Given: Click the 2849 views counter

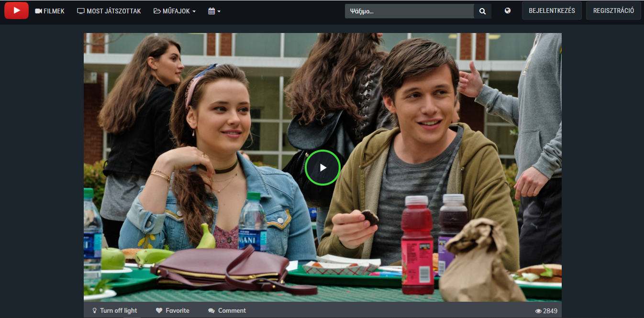Looking at the screenshot, I should pyautogui.click(x=546, y=311).
